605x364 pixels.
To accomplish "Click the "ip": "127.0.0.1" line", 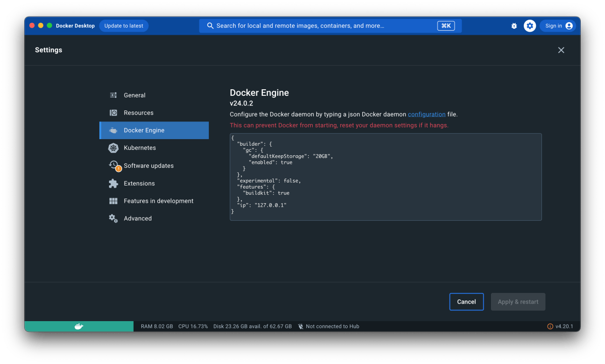I will tap(261, 205).
